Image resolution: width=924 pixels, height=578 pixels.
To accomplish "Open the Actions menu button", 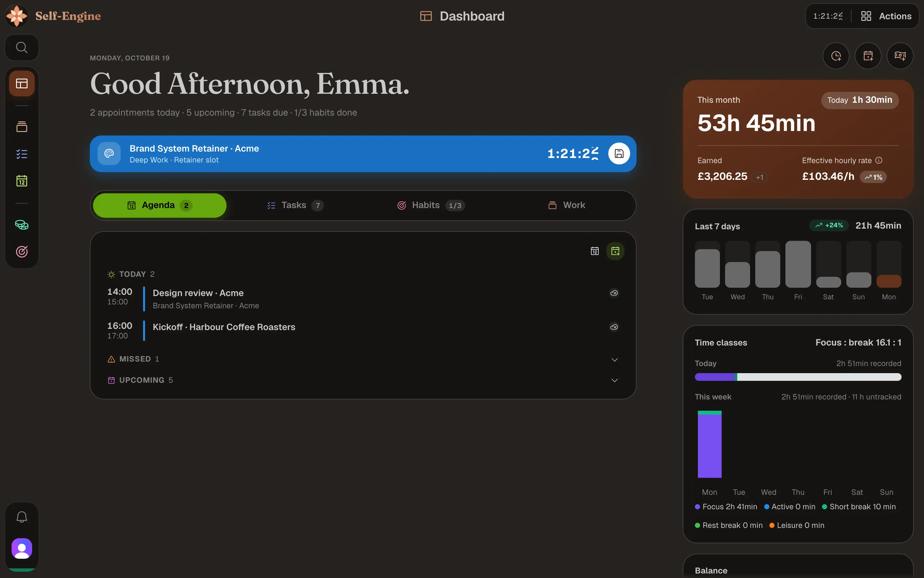I will click(886, 16).
